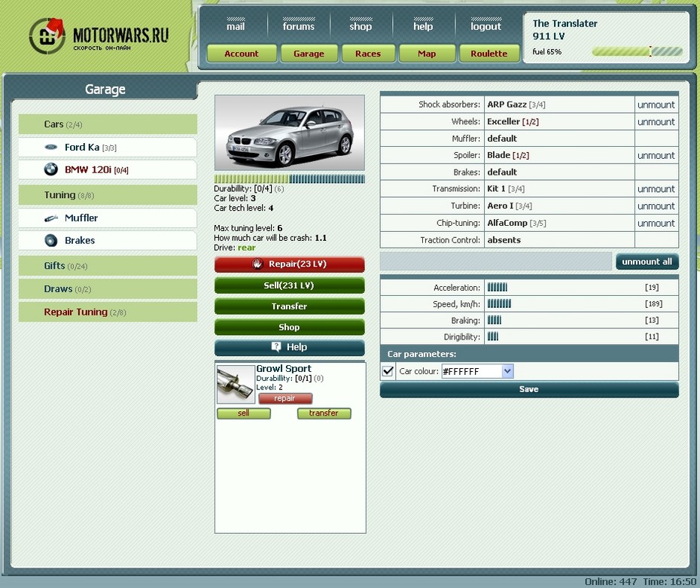Unmount the ARP Gazz shock absorbers

coord(656,105)
